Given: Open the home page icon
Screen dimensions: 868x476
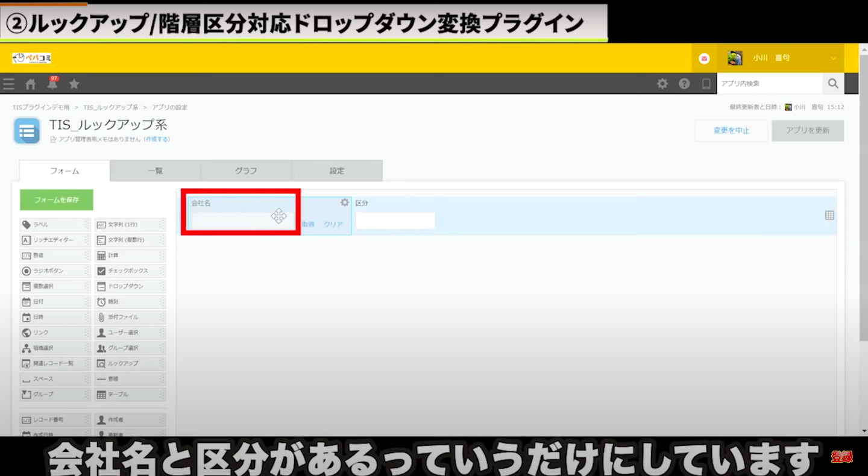Looking at the screenshot, I should pos(31,84).
